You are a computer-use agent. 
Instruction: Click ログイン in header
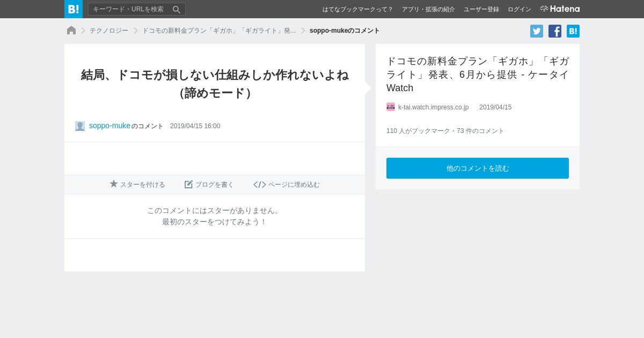(x=519, y=9)
